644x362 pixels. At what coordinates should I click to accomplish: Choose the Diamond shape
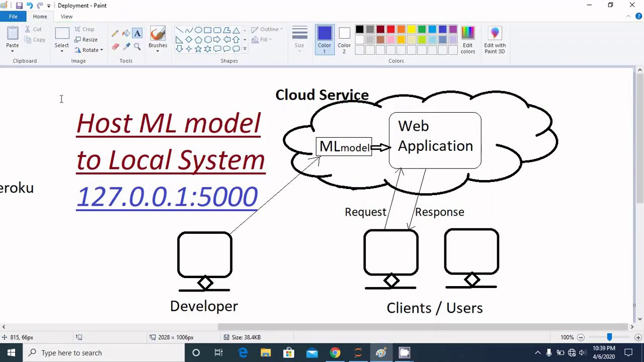pos(189,40)
